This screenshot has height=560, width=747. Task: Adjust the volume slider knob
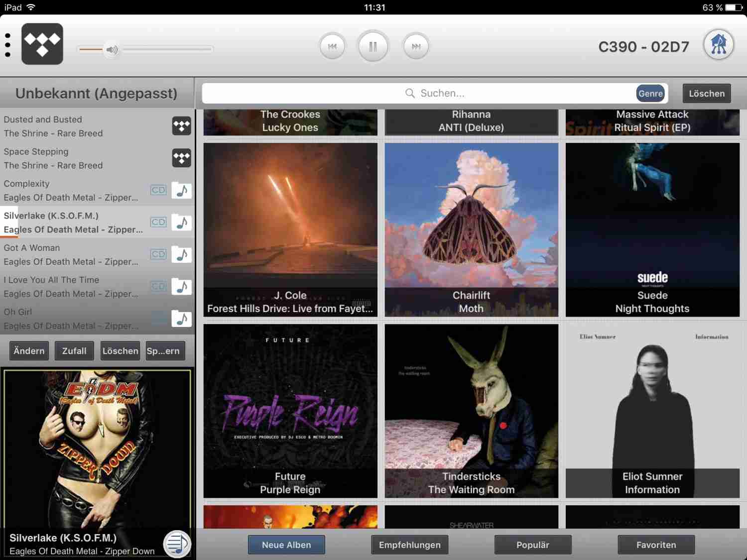pos(112,49)
